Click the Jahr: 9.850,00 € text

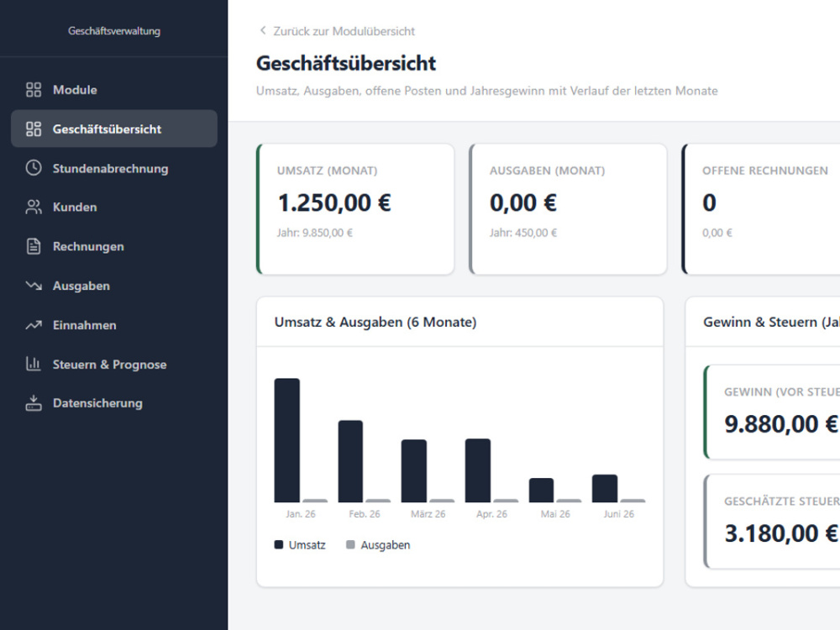pos(314,233)
